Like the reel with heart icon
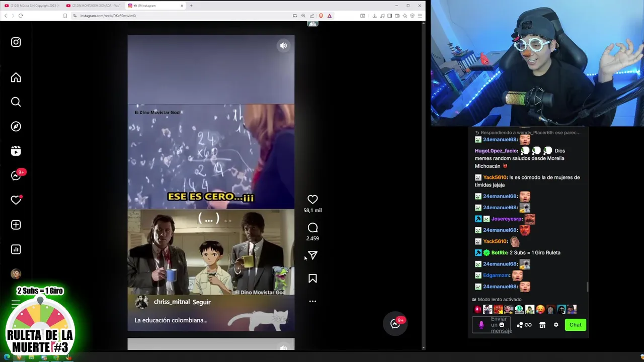 [312, 200]
